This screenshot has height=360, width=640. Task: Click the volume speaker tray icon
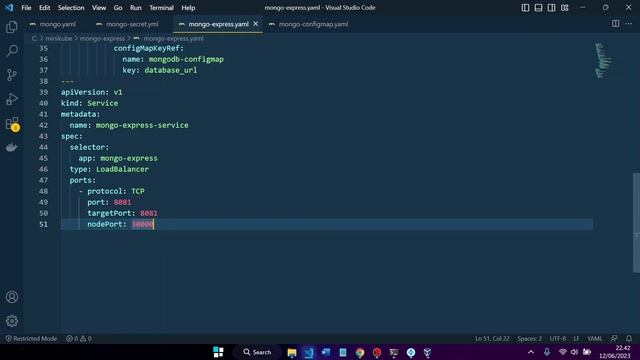coord(574,352)
